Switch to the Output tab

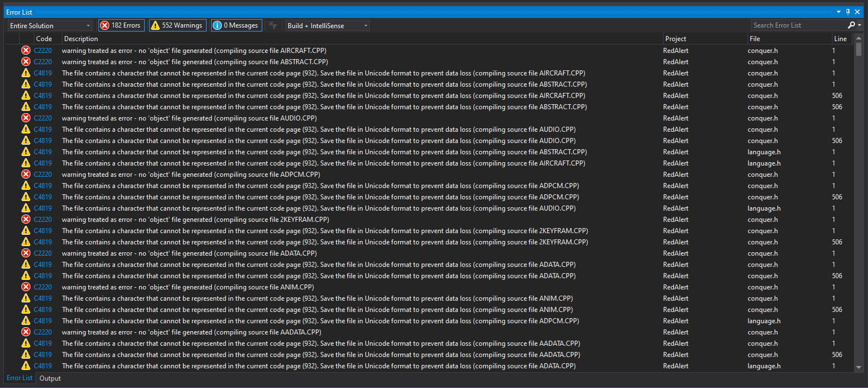tap(50, 378)
